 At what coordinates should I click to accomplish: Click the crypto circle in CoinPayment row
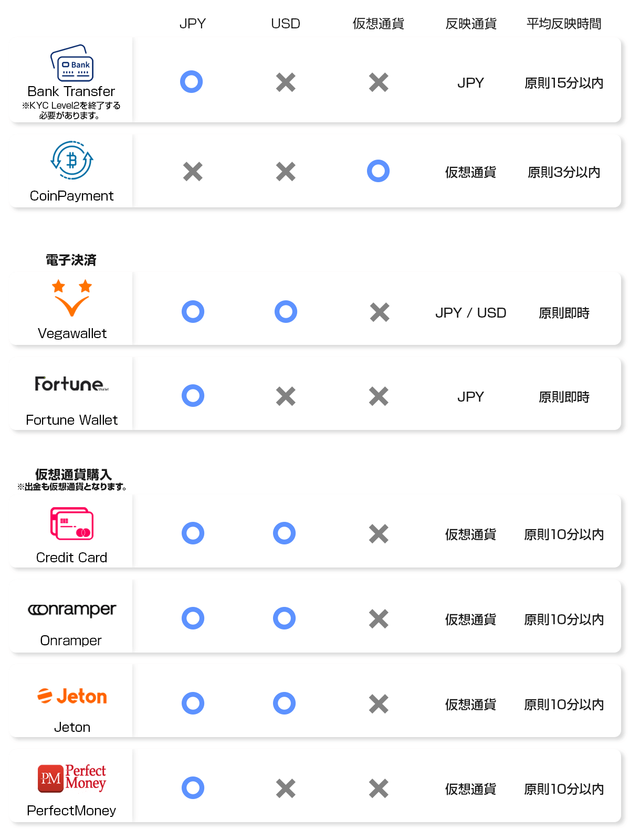click(x=378, y=171)
